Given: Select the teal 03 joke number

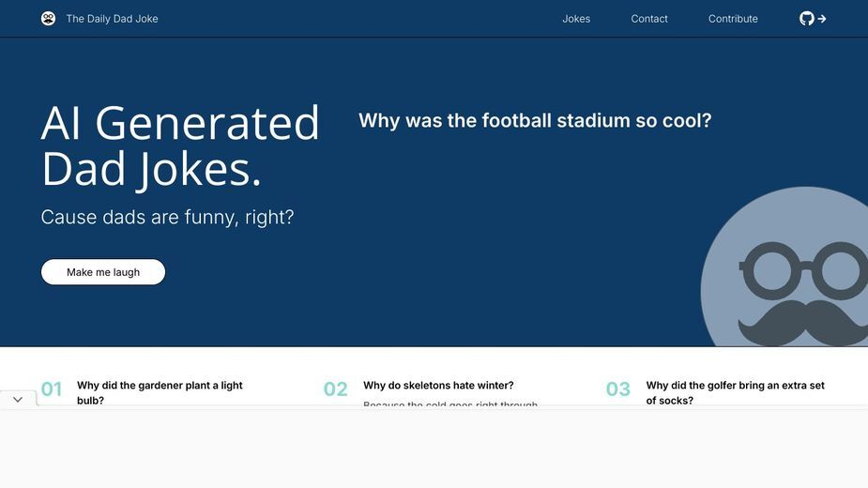Looking at the screenshot, I should pos(618,389).
